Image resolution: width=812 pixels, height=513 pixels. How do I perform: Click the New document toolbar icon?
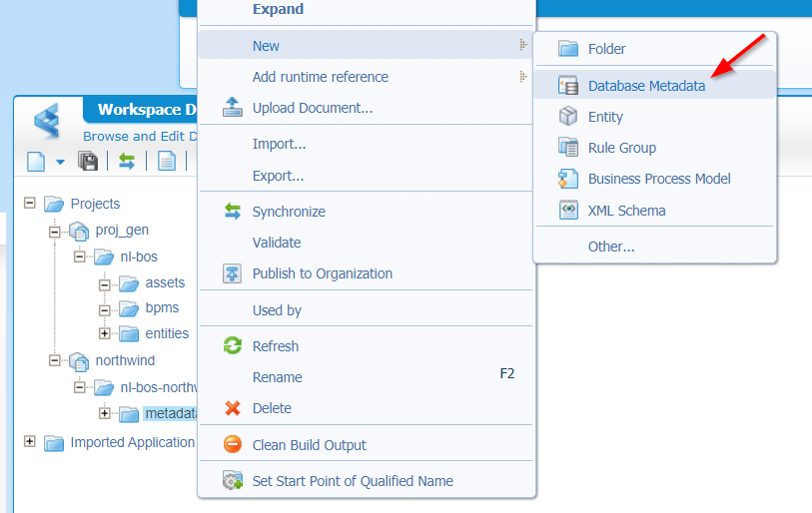point(36,161)
